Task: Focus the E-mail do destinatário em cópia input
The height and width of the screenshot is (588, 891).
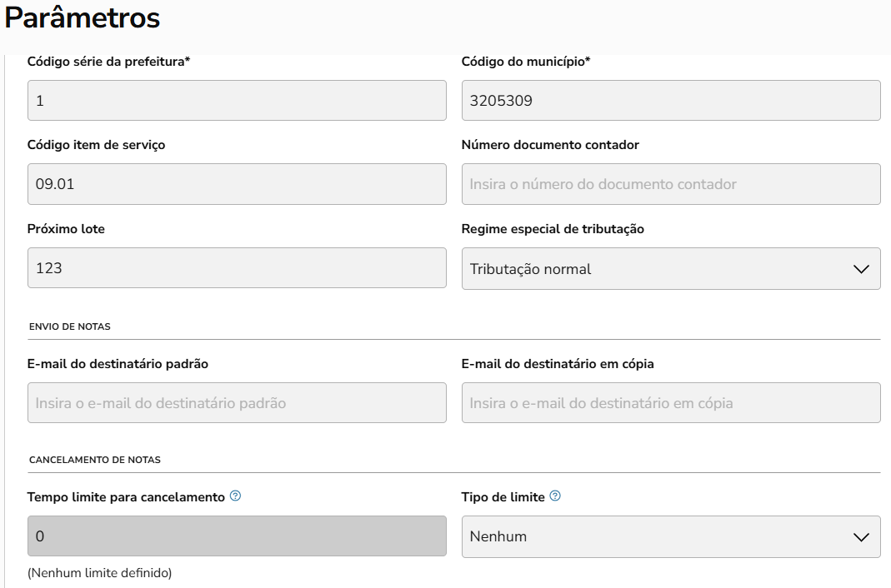Action: click(671, 403)
